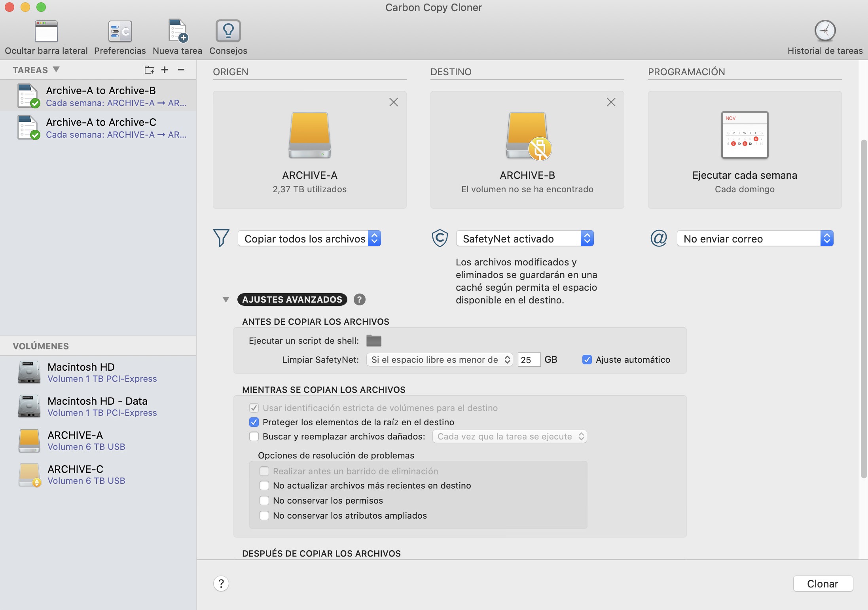Toggle Realizar antes un barrido de eliminación
Image resolution: width=868 pixels, height=610 pixels.
point(264,471)
